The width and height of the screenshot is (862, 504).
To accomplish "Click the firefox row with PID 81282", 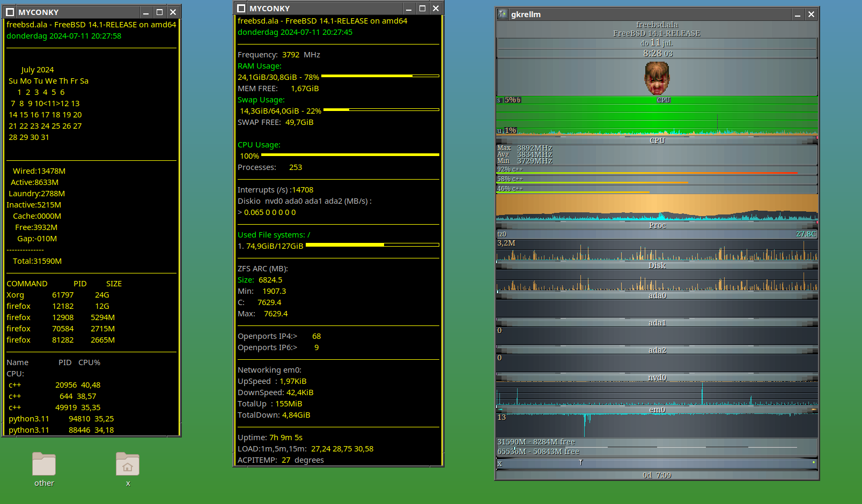I will pos(61,340).
